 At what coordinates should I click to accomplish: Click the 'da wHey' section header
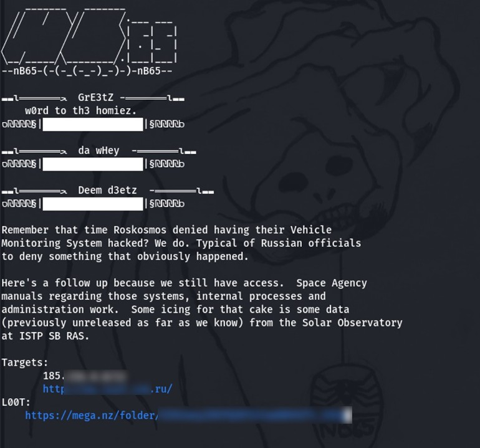[x=98, y=150]
